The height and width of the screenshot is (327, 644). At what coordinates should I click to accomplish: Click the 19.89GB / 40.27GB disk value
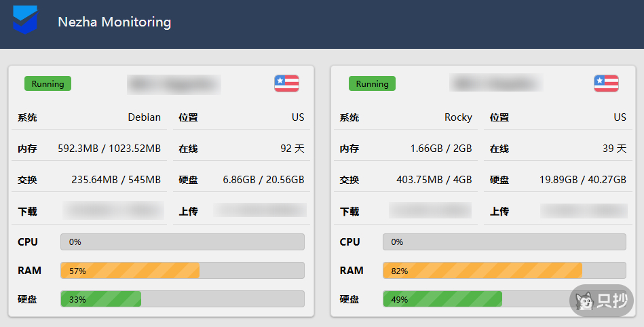pos(583,180)
